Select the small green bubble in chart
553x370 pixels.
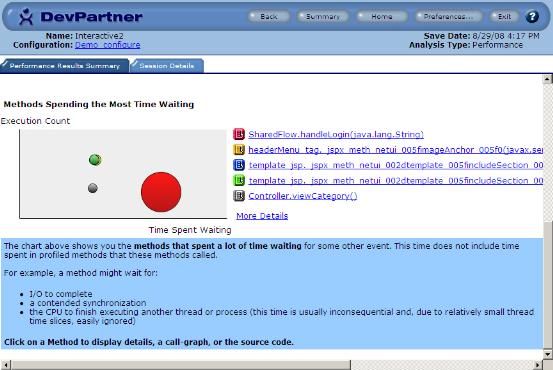(95, 160)
